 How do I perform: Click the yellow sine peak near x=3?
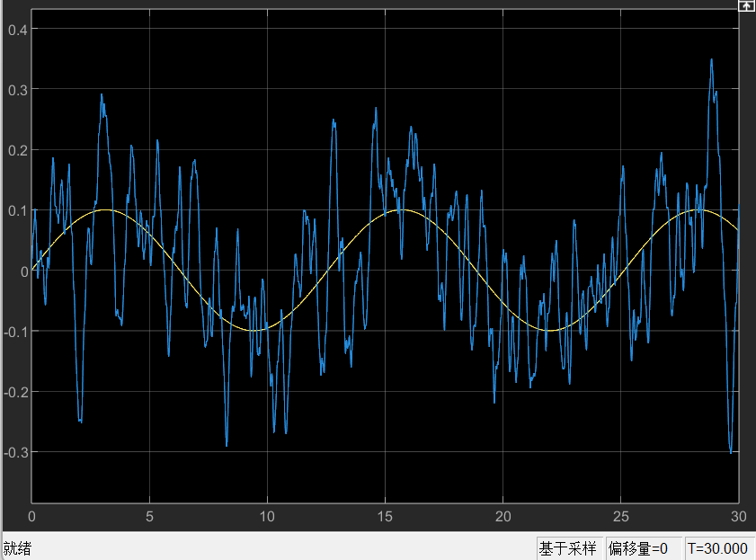pos(106,210)
